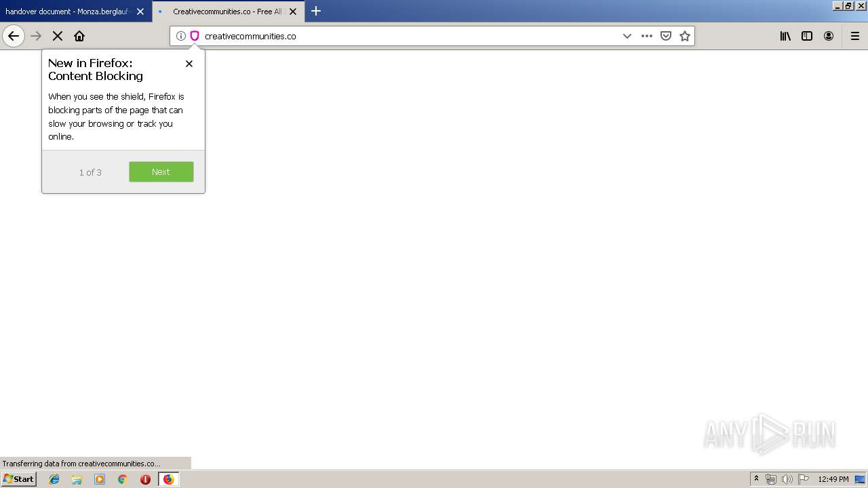Launch Chrome from taskbar

click(x=123, y=479)
